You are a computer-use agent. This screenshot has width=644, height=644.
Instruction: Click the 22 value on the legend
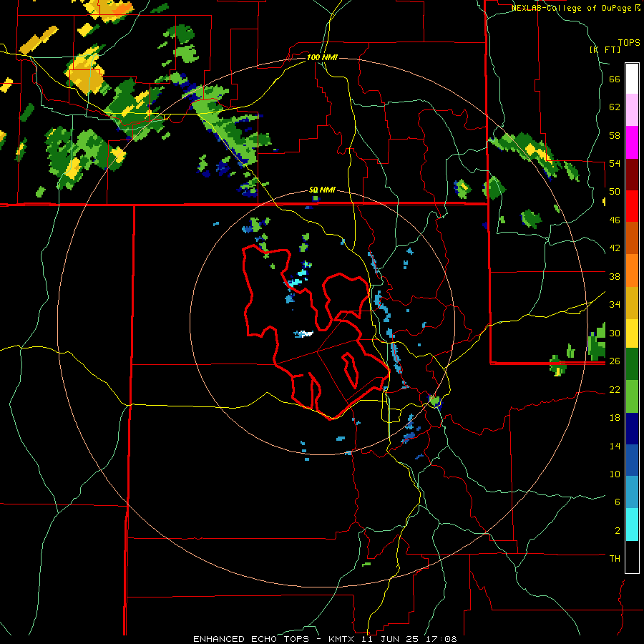click(615, 389)
